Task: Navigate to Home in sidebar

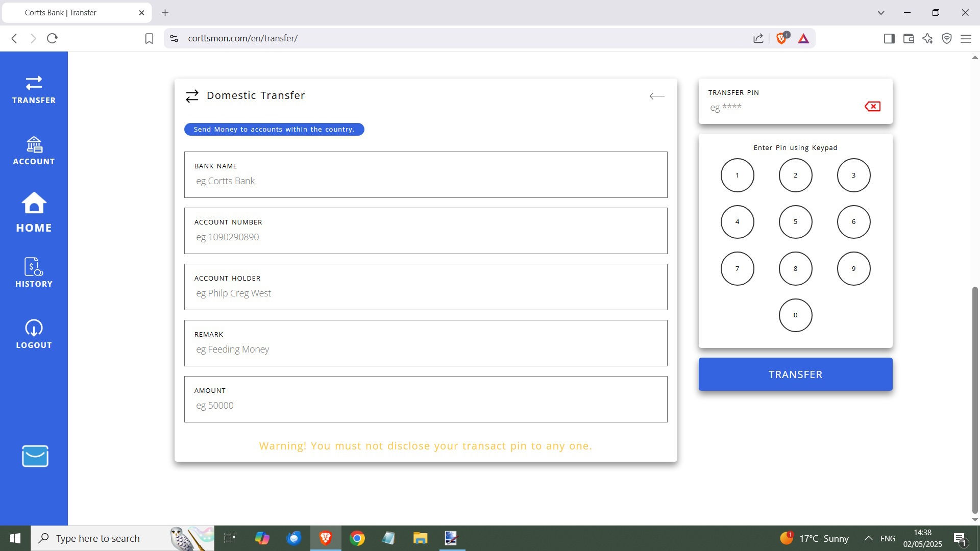Action: (34, 212)
